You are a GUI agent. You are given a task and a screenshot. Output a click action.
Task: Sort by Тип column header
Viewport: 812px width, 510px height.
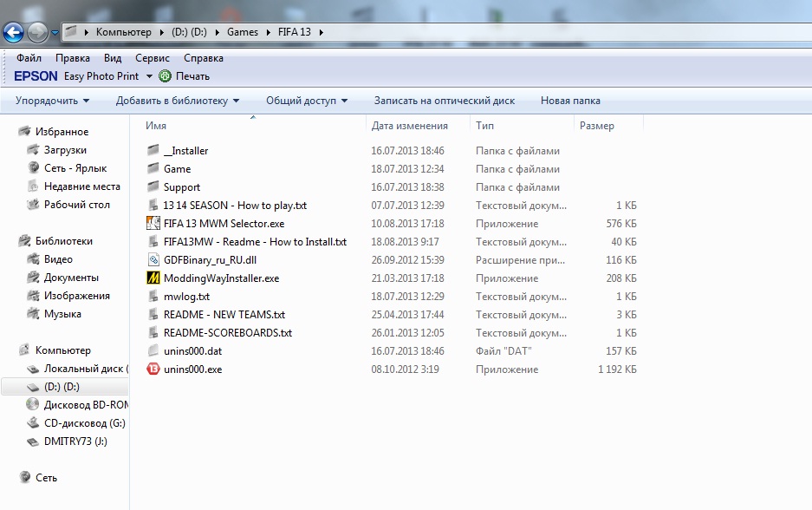point(484,126)
